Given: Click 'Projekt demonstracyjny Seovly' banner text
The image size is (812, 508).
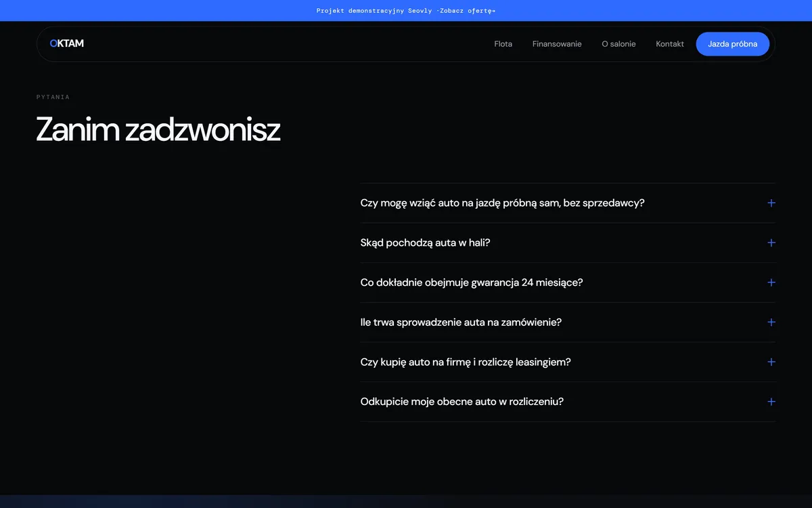Looking at the screenshot, I should 374,11.
